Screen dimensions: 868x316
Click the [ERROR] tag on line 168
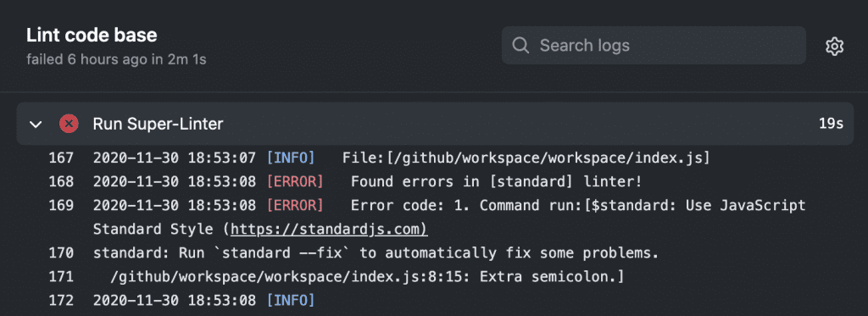click(295, 181)
